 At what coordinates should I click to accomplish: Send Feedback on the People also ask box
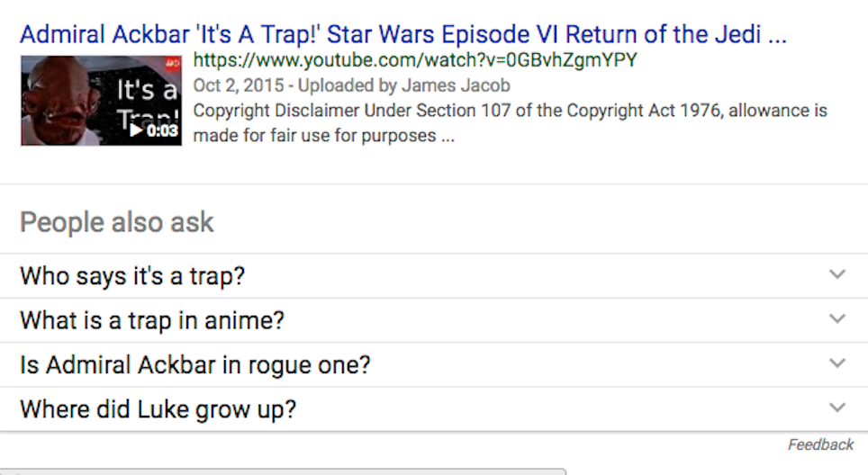coord(820,444)
